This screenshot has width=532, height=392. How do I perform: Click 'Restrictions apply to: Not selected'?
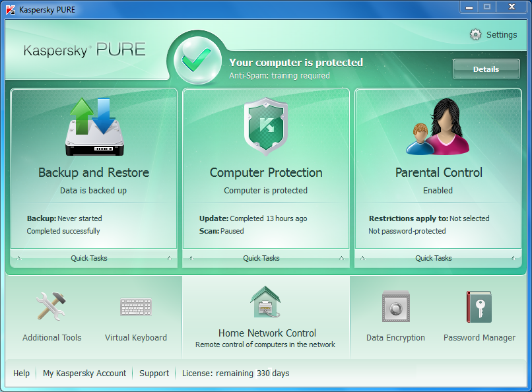429,218
